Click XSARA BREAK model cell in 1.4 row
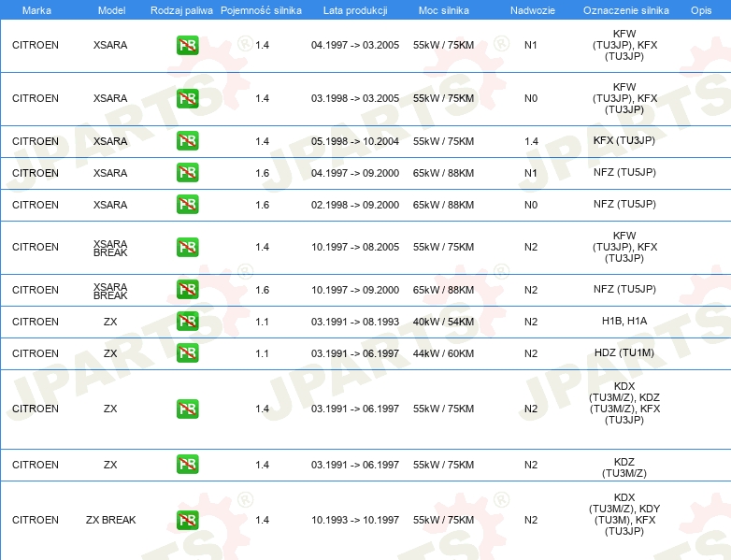Image resolution: width=731 pixels, height=560 pixels. click(110, 248)
